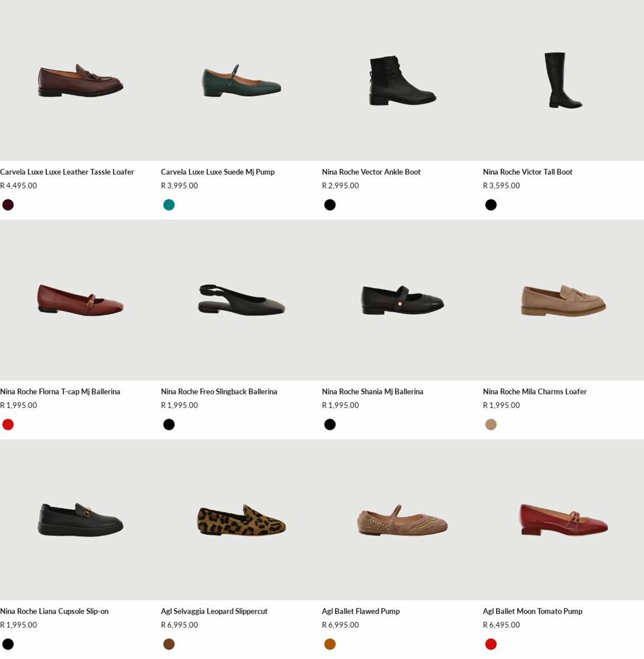Image resolution: width=644 pixels, height=659 pixels.
Task: Open the green Carvela Suede Mj Pump image
Action: [x=241, y=80]
